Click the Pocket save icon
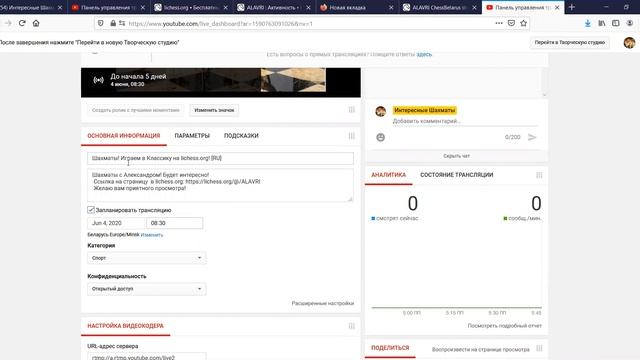 [511, 23]
